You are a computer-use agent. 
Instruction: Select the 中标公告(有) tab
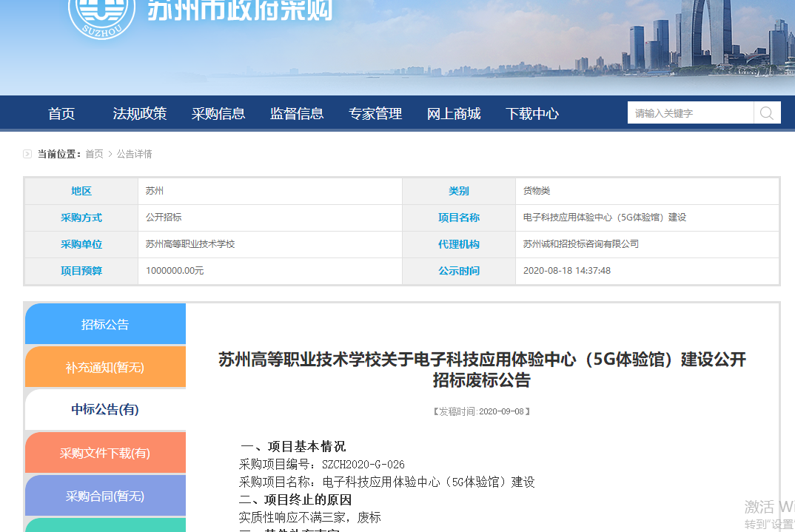(105, 409)
